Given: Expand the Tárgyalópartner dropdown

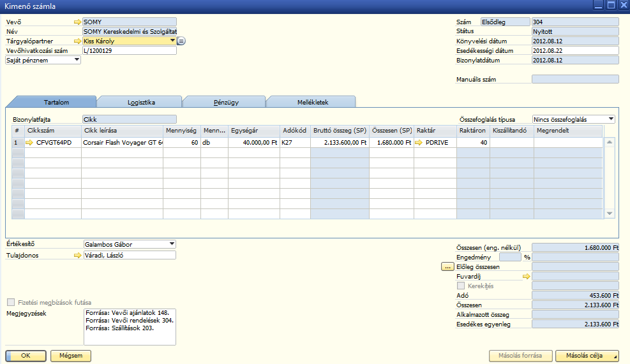Looking at the screenshot, I should point(172,41).
